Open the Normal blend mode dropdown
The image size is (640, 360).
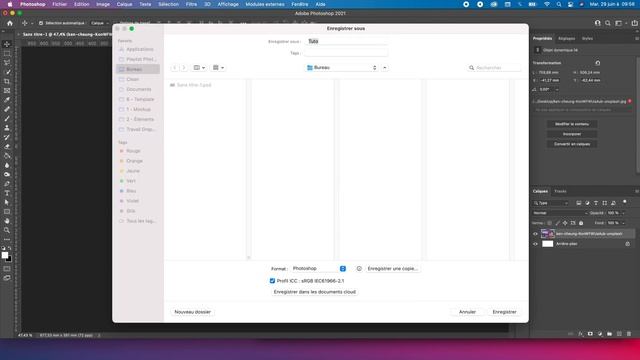pos(560,213)
